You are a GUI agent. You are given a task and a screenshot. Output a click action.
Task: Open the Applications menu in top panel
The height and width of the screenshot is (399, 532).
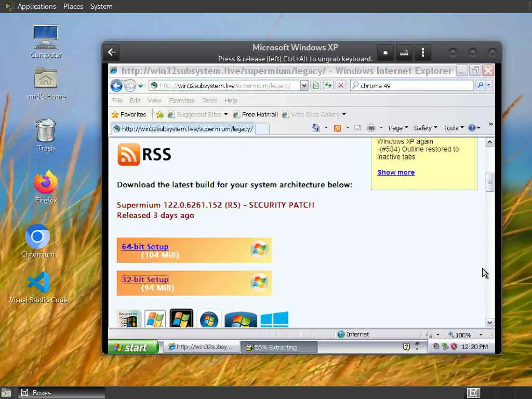pyautogui.click(x=37, y=6)
